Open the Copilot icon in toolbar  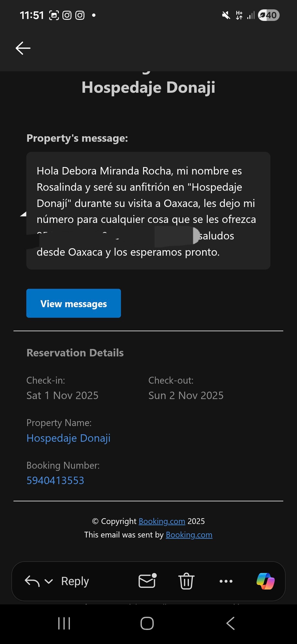[x=265, y=581]
